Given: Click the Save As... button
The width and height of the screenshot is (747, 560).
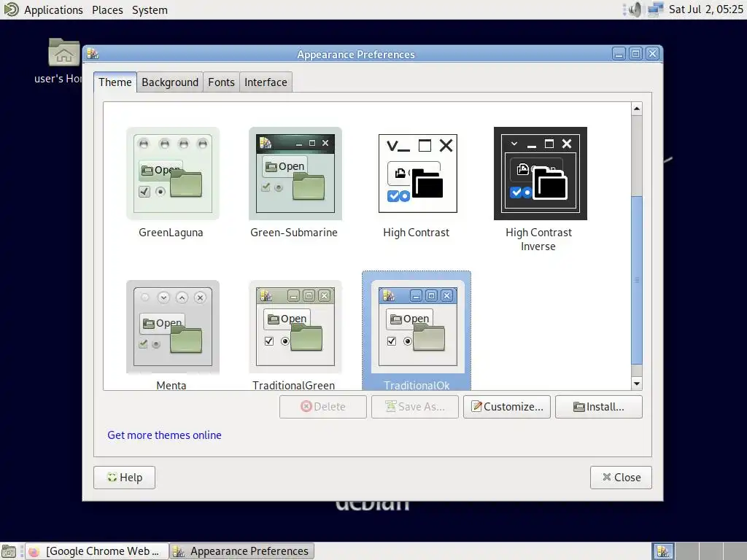Looking at the screenshot, I should pyautogui.click(x=415, y=407).
